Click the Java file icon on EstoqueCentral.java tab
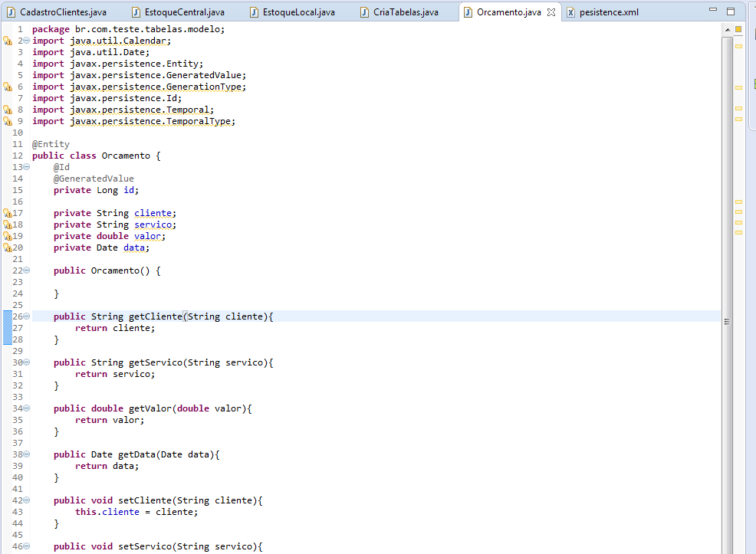 [x=136, y=12]
